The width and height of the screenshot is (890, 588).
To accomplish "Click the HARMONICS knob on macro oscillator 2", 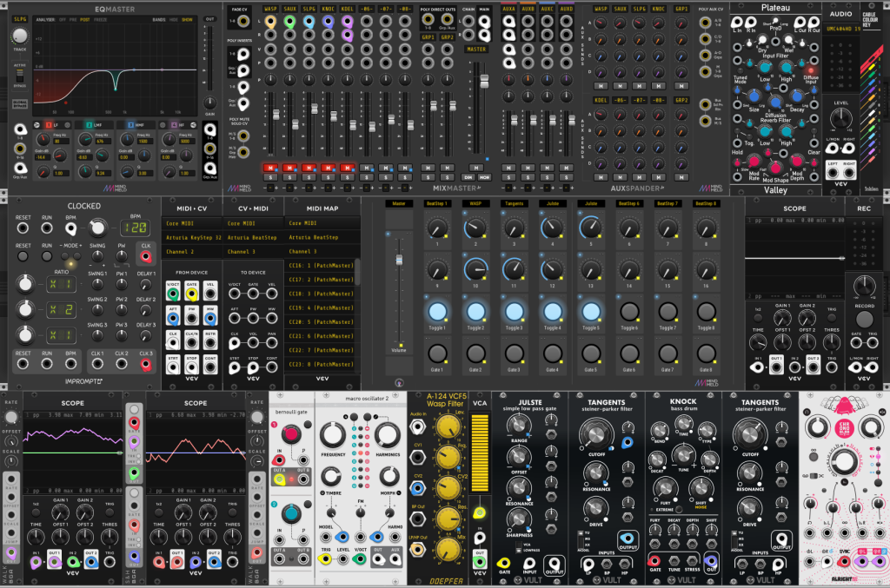I will click(x=387, y=435).
